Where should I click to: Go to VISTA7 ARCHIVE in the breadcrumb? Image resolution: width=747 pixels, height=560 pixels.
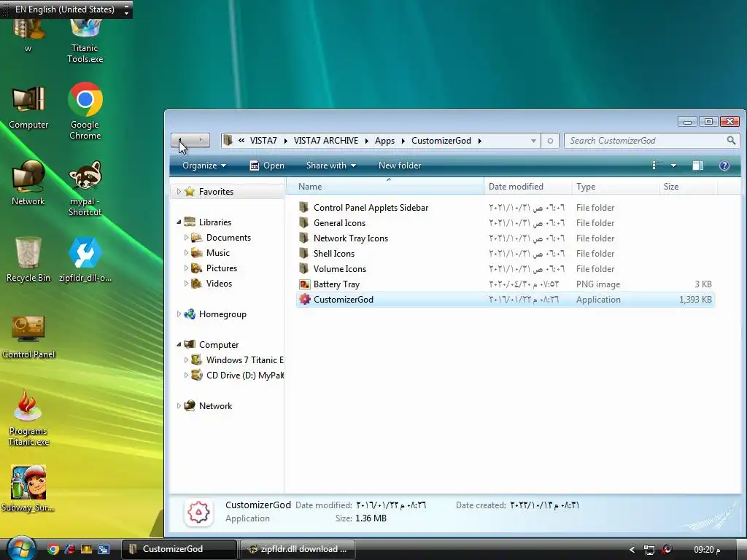[x=326, y=141]
